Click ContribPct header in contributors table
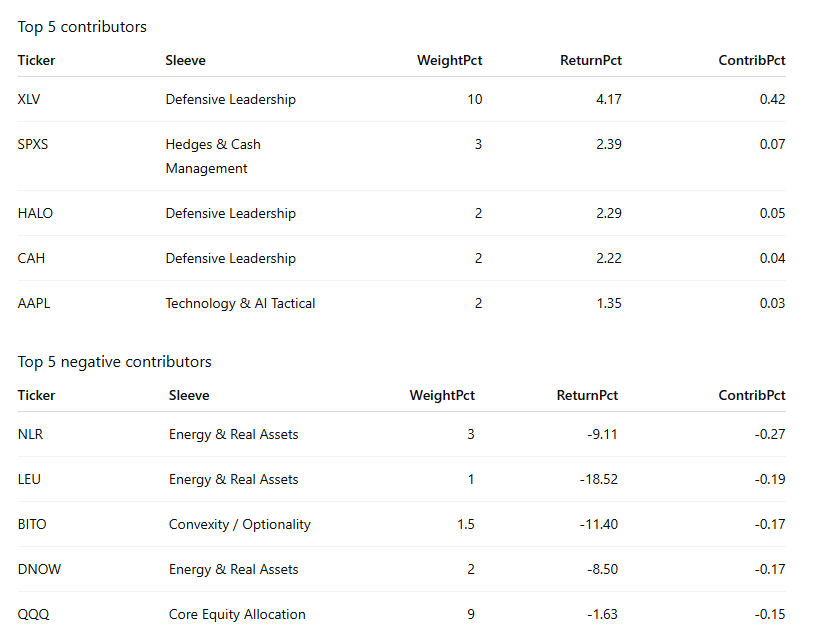816x642 pixels. click(752, 60)
